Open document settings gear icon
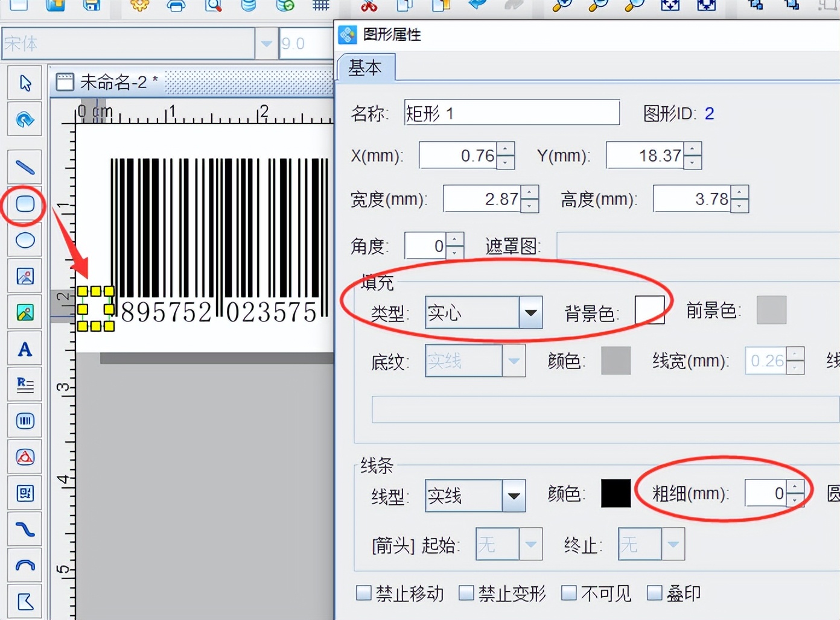The width and height of the screenshot is (840, 620). 139,5
